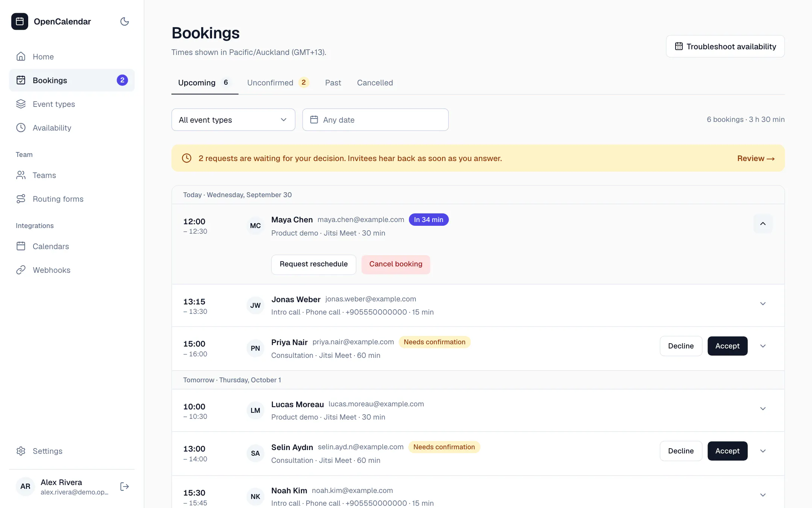812x508 pixels.
Task: Open Event types in sidebar
Action: point(72,104)
